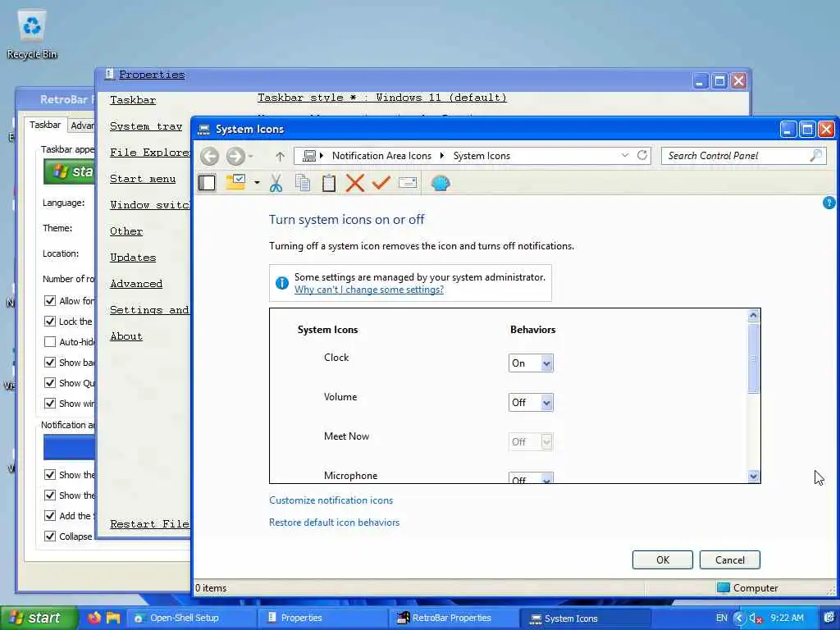
Task: Toggle the 'Lock the' taskbar checkbox in RetroBar
Action: 50,322
